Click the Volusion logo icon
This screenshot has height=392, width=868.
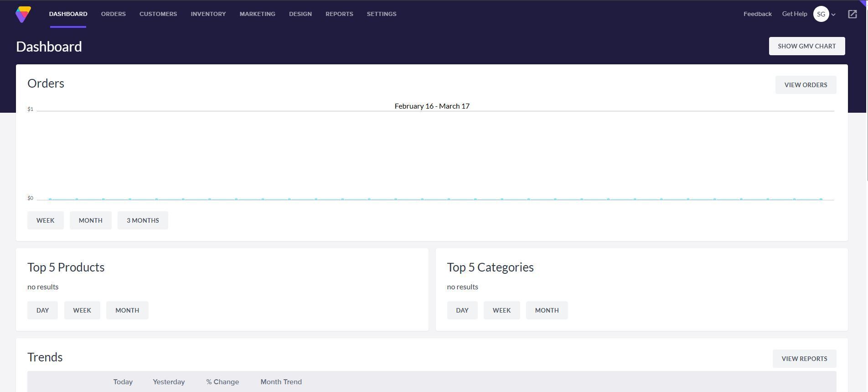pyautogui.click(x=23, y=14)
